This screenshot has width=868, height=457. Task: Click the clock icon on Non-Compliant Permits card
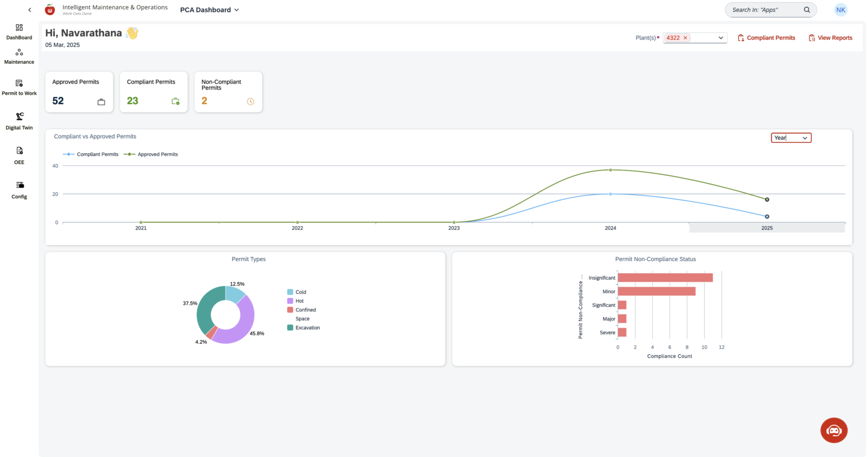249,102
